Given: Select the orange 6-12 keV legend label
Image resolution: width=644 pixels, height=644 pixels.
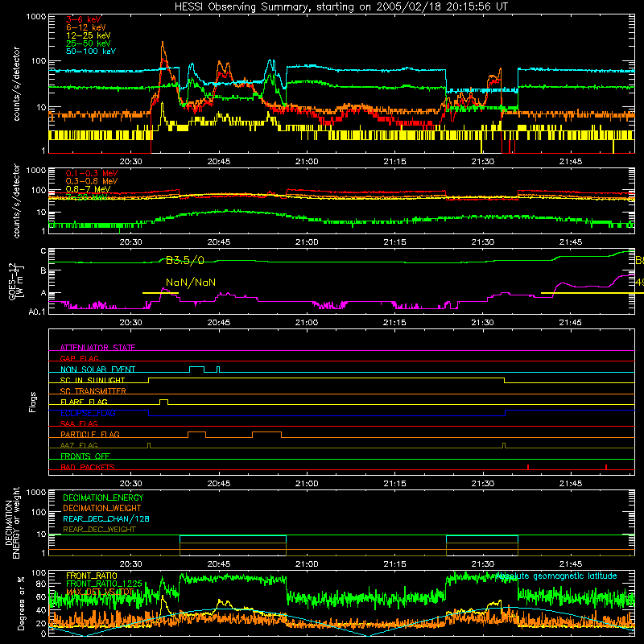Looking at the screenshot, I should 86,27.
